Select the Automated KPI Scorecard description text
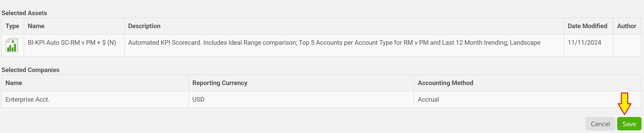This screenshot has width=644, height=133. (x=334, y=43)
